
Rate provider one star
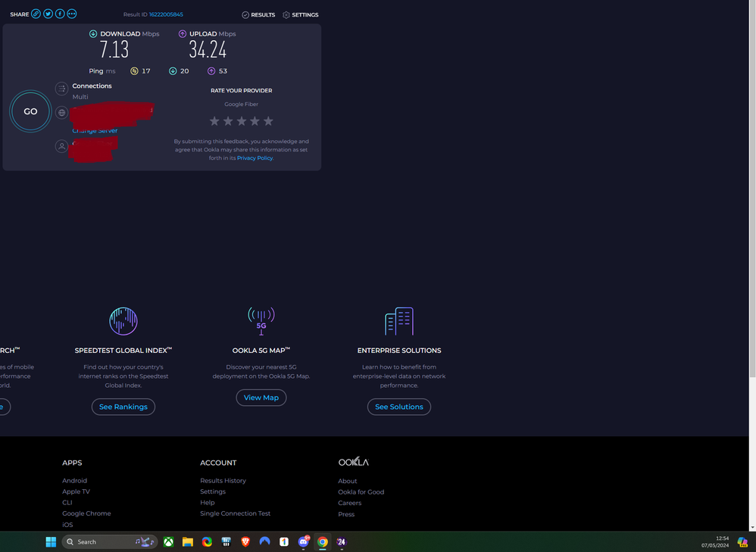click(214, 121)
